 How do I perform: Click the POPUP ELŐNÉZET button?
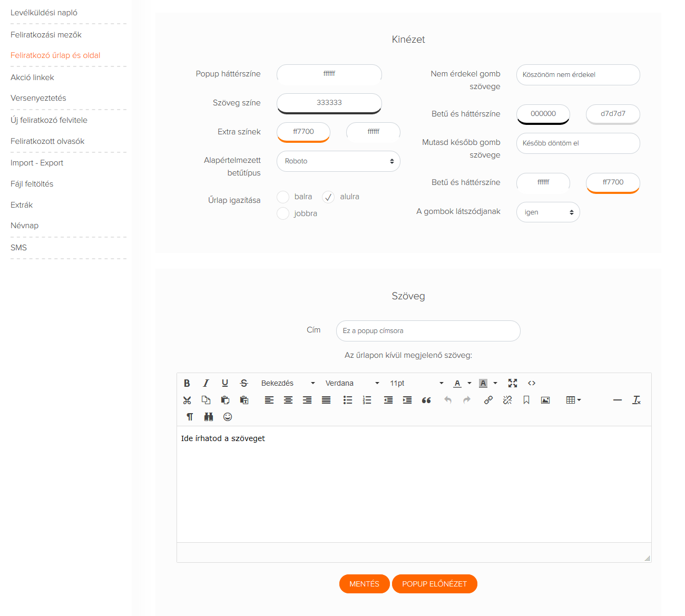[x=435, y=584]
